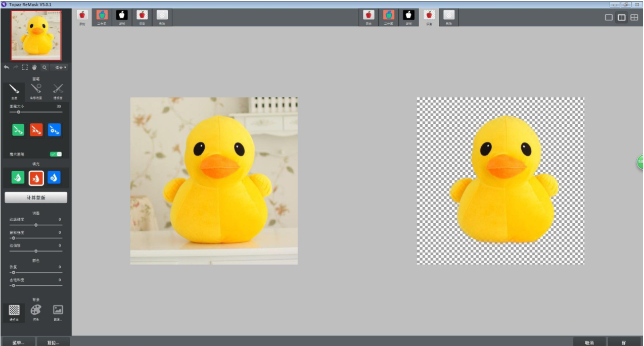Viewport: 644px width, 346px height.
Task: Select the image background option
Action: point(58,313)
